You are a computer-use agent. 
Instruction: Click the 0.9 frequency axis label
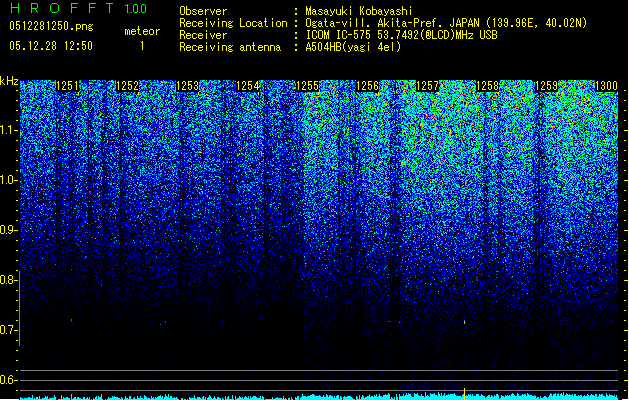point(9,230)
